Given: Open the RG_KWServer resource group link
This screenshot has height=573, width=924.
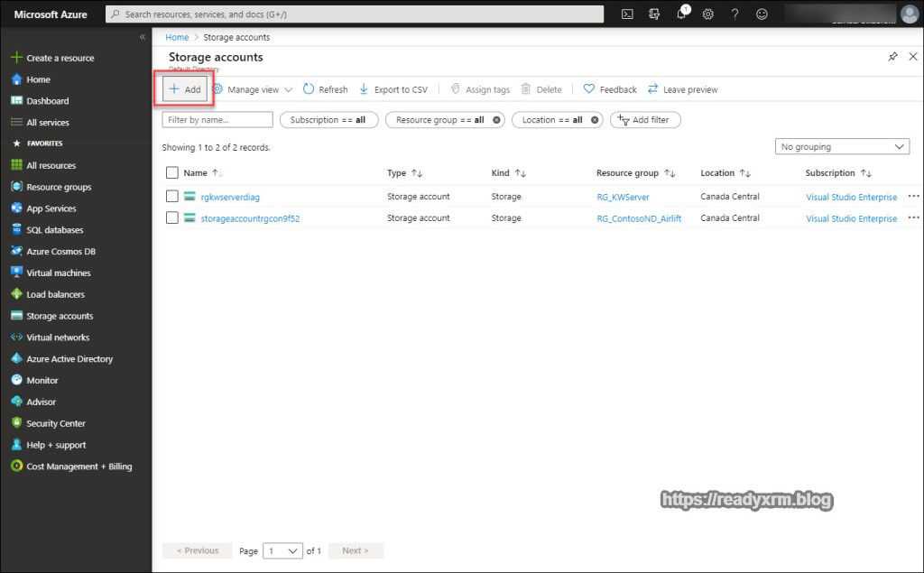Looking at the screenshot, I should coord(623,197).
